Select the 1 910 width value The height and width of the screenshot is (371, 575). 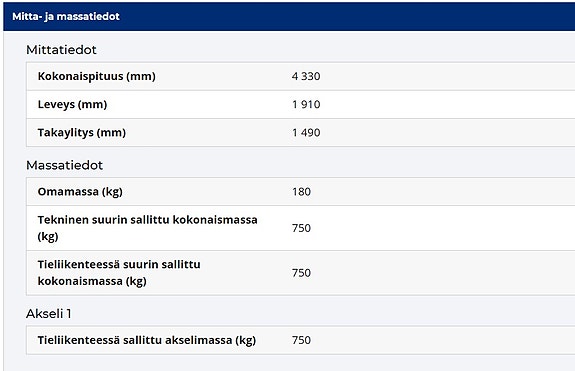tap(306, 104)
